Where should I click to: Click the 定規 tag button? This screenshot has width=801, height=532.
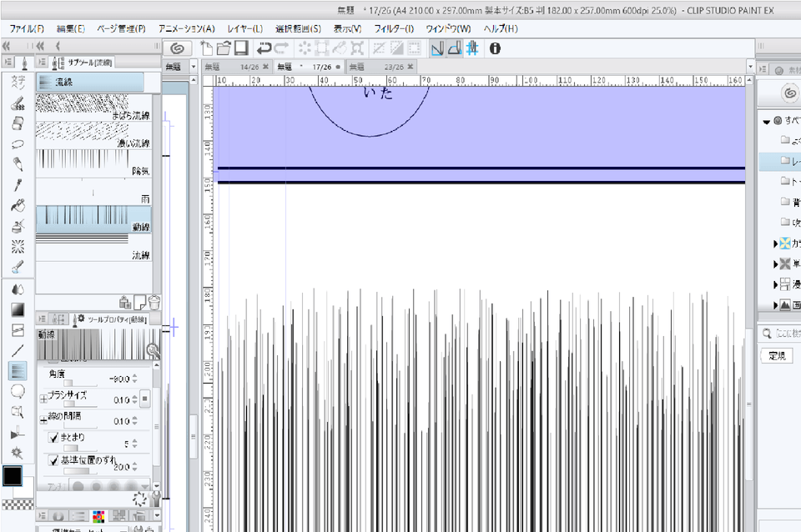tap(776, 356)
